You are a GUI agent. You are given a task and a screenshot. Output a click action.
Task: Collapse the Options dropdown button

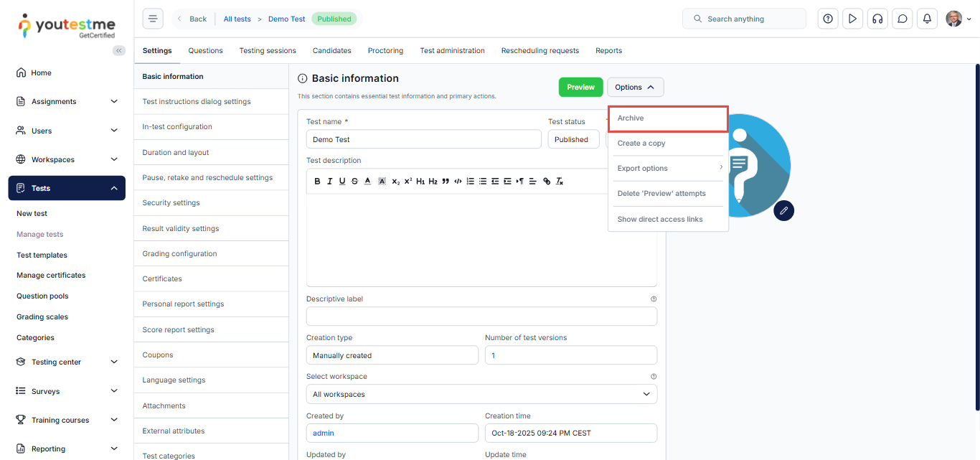(635, 87)
